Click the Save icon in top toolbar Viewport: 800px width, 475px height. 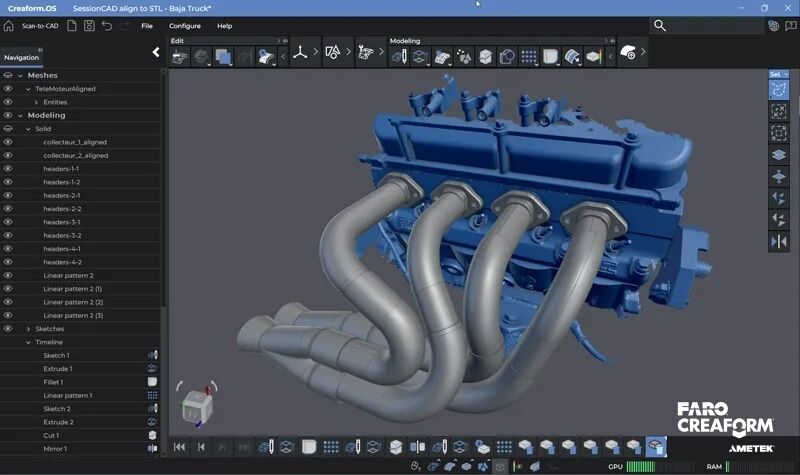[89, 26]
